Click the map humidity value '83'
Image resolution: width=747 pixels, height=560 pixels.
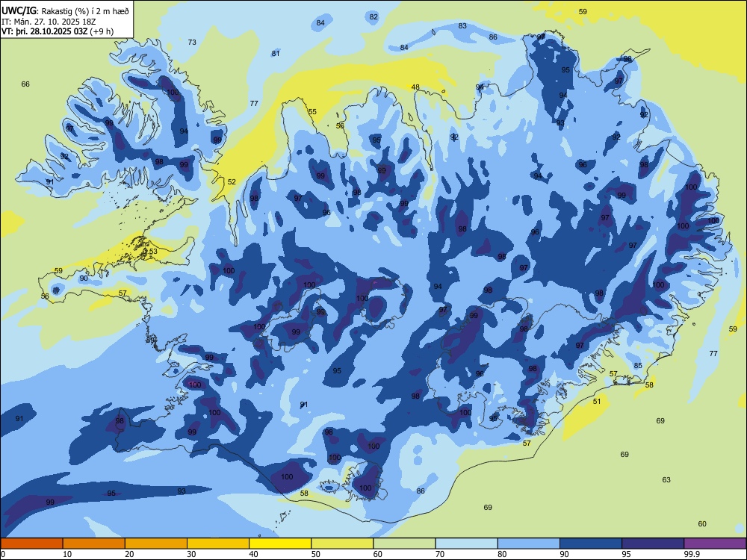coord(462,25)
